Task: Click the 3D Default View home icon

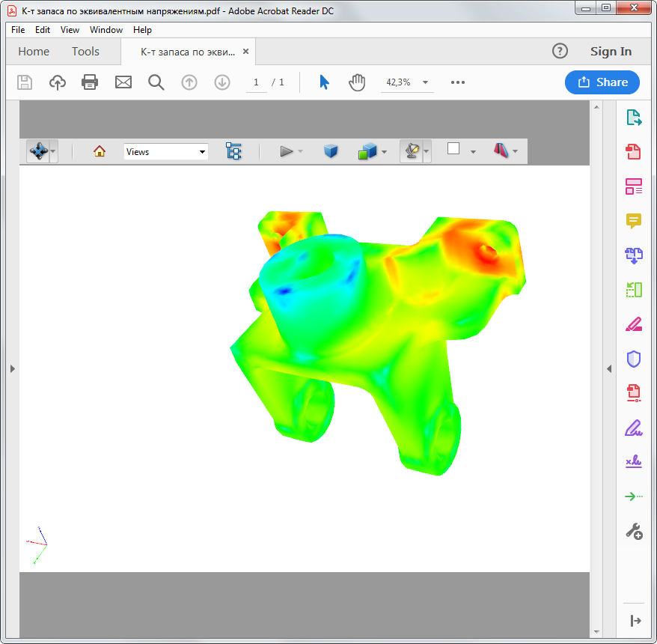Action: [100, 151]
